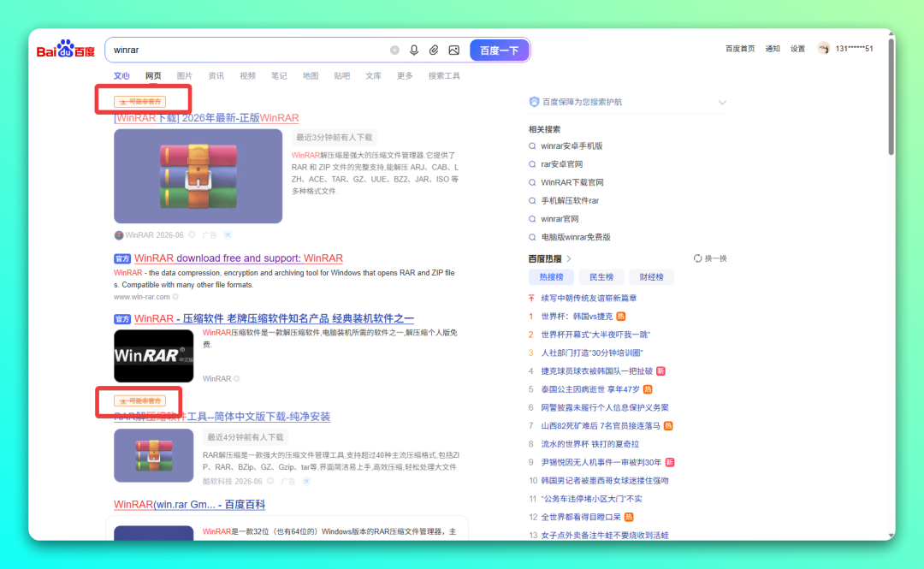The height and width of the screenshot is (569, 924).
Task: Click into the winrar search input field
Action: coord(247,50)
